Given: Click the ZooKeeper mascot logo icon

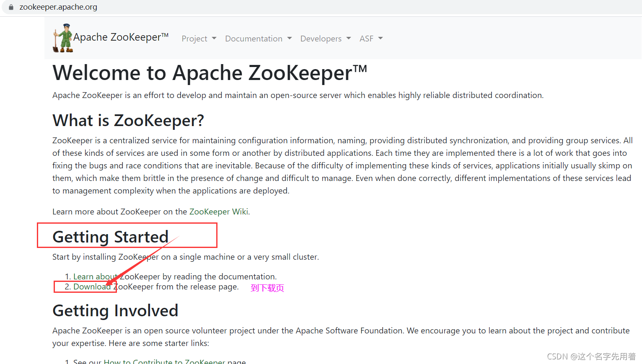Looking at the screenshot, I should point(63,38).
